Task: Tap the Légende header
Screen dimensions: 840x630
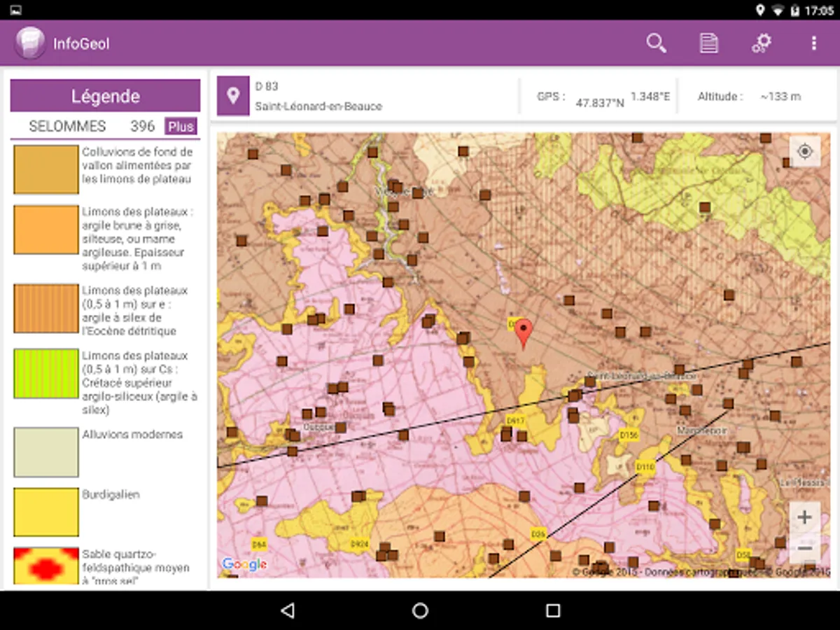Action: pyautogui.click(x=105, y=96)
